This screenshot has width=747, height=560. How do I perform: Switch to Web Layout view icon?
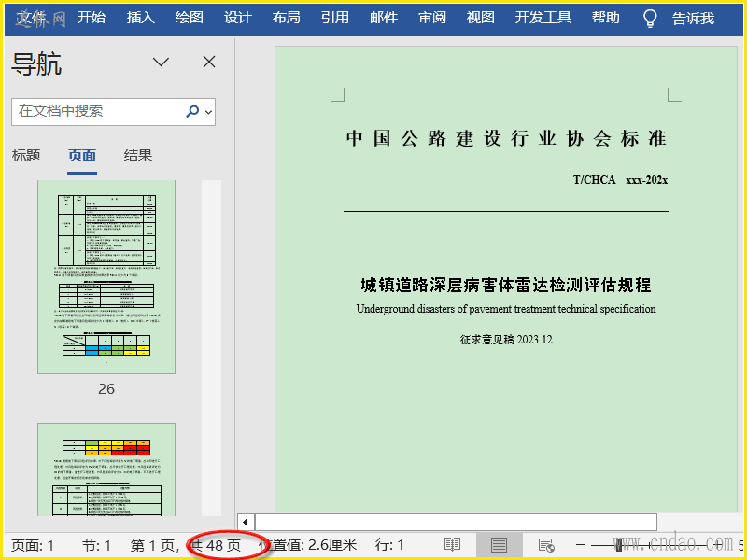pos(546,544)
